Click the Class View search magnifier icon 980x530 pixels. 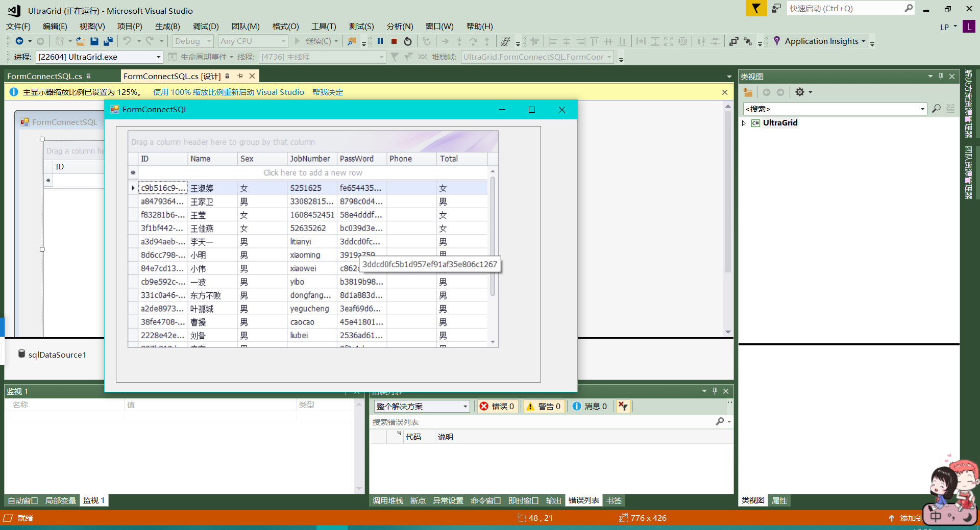tap(936, 109)
